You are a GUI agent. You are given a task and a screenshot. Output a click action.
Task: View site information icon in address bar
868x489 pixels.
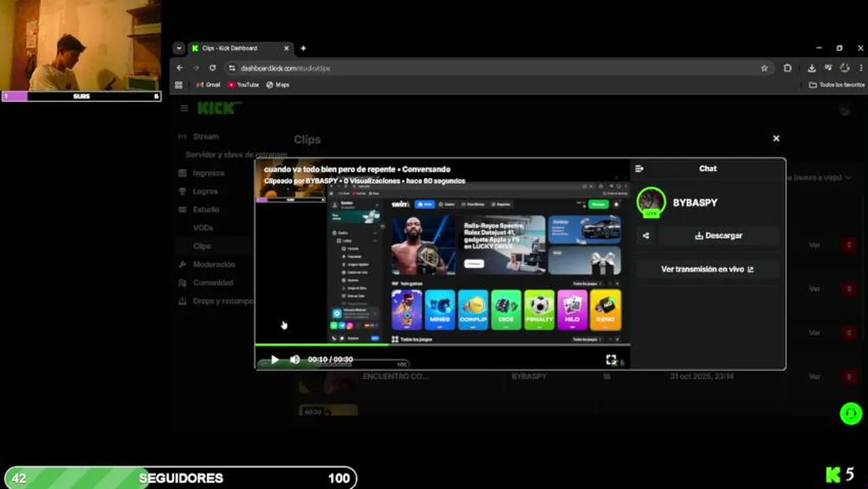point(232,68)
